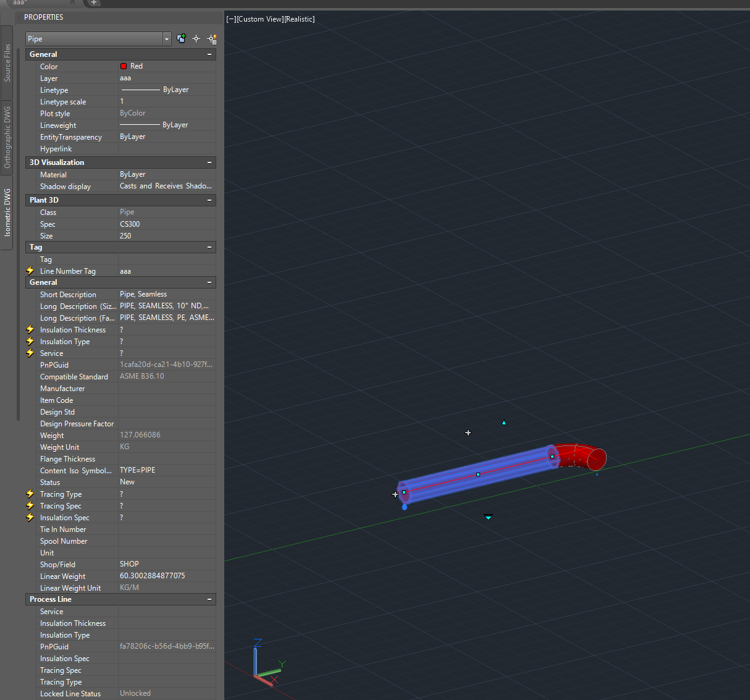
Task: Click the empty Tag input field
Action: pyautogui.click(x=166, y=259)
